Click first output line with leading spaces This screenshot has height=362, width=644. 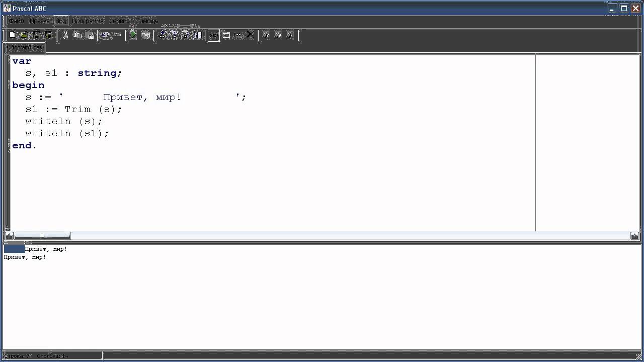[36, 249]
